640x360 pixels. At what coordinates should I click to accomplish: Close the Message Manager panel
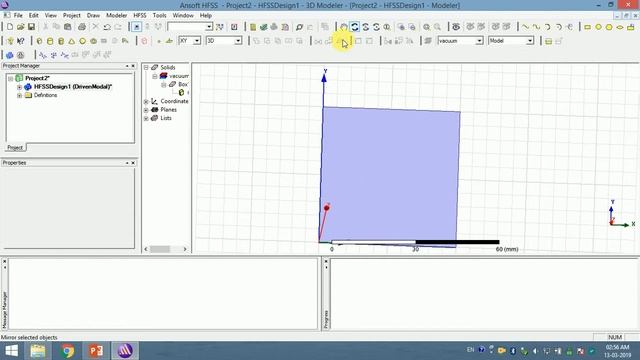pos(4,262)
